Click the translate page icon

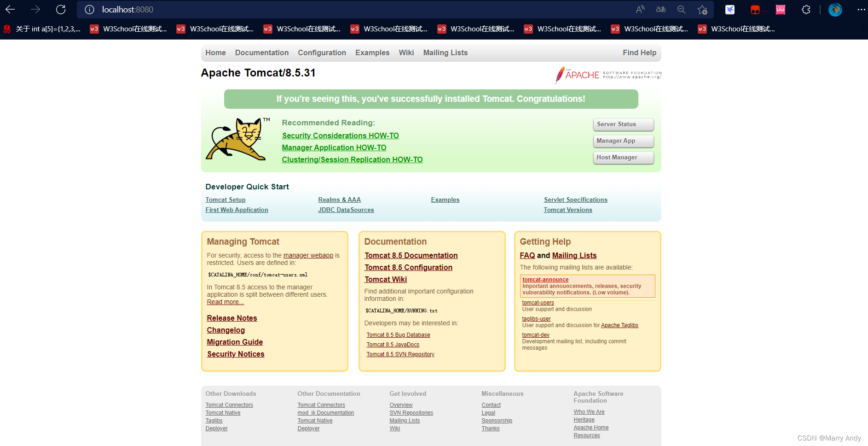(x=661, y=9)
